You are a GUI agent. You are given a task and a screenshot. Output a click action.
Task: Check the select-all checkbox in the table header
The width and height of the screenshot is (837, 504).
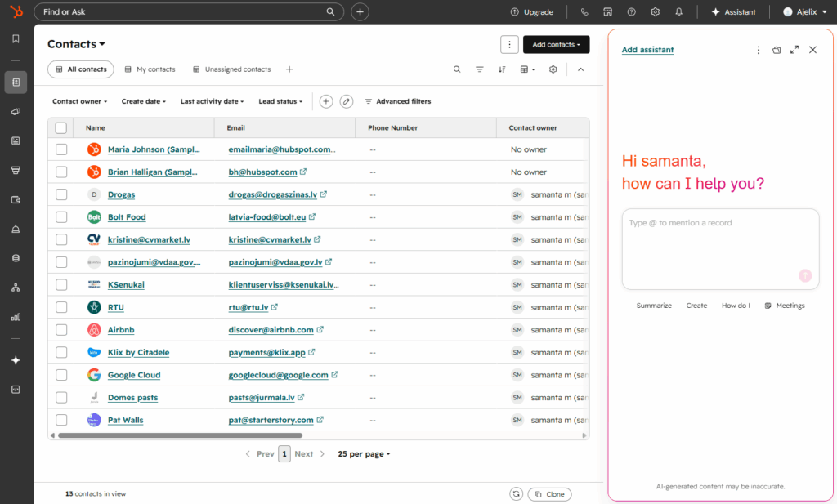(x=61, y=127)
